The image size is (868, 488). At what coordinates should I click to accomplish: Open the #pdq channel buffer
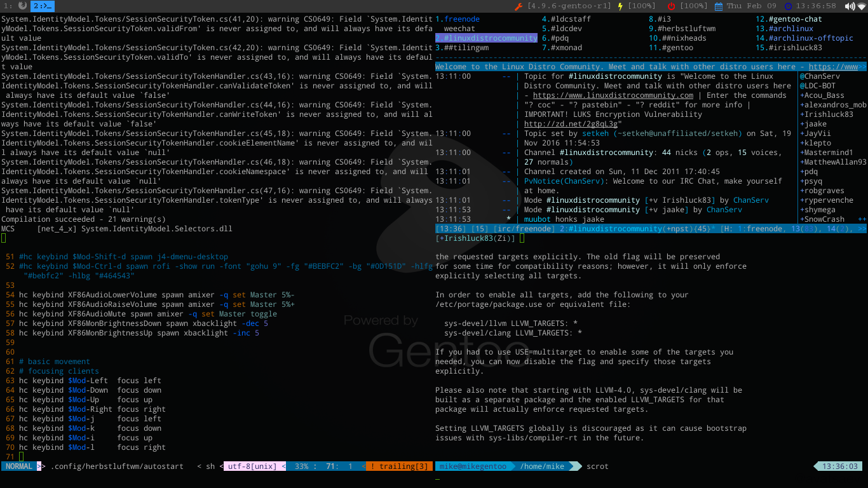tap(555, 38)
